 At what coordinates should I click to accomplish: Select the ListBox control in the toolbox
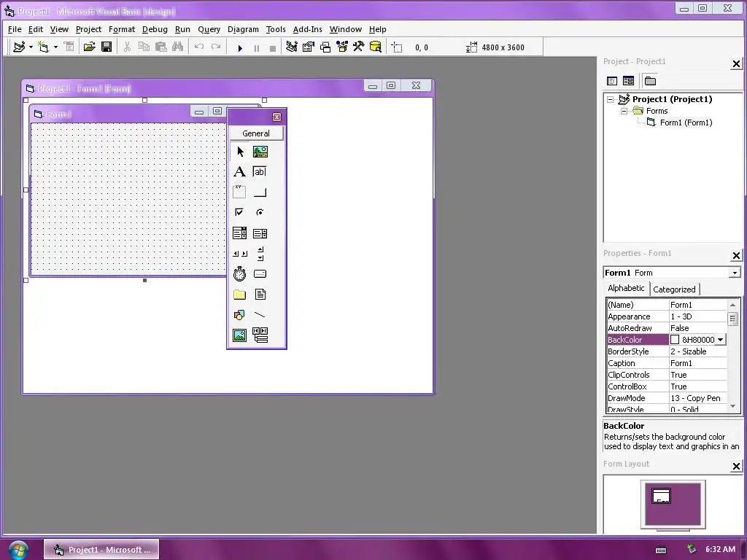260,233
